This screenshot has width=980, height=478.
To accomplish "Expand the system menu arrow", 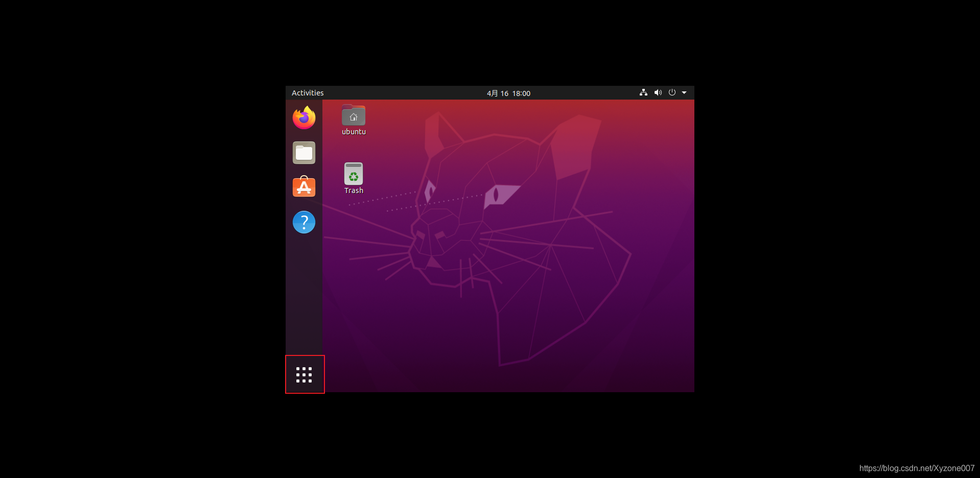I will tap(684, 92).
